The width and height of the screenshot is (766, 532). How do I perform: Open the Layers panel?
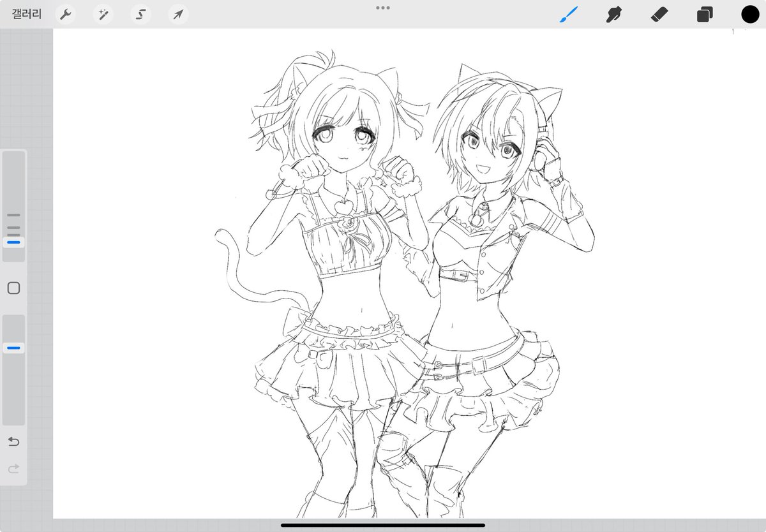pos(705,14)
